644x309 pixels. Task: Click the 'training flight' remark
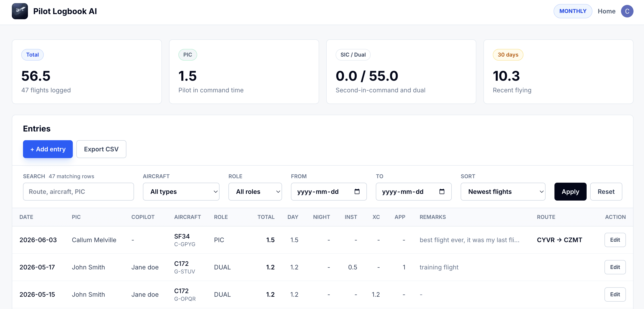tap(439, 267)
